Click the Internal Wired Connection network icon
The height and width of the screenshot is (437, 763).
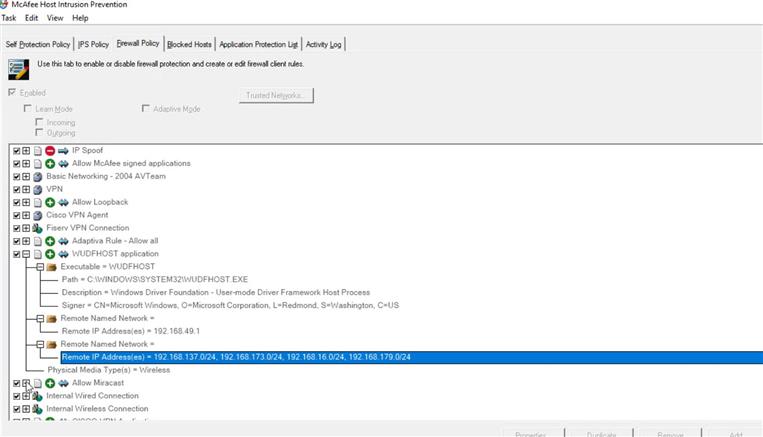37,396
